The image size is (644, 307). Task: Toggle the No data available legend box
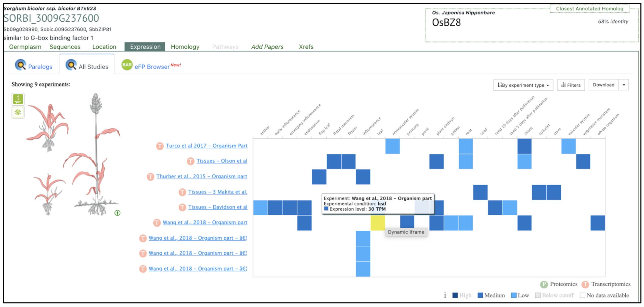(582, 295)
